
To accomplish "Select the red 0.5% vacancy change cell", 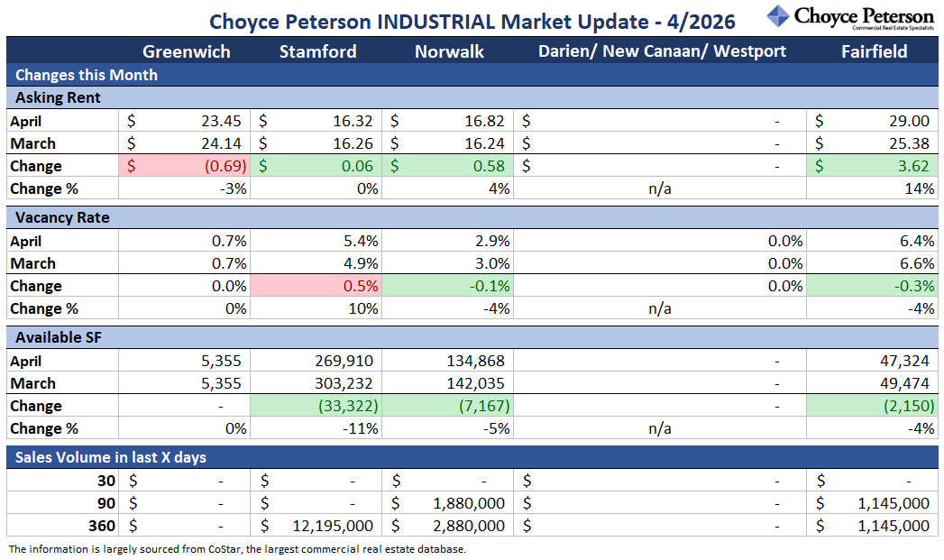I will tap(316, 286).
